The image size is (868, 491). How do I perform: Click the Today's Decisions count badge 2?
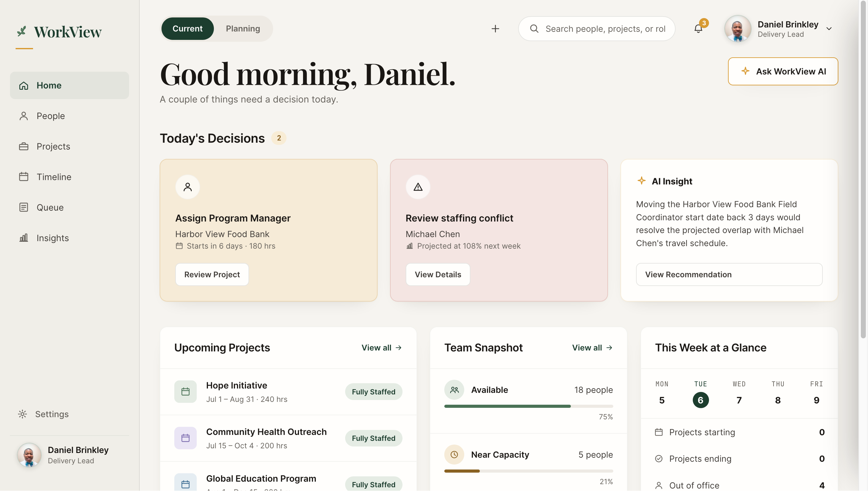tap(278, 138)
